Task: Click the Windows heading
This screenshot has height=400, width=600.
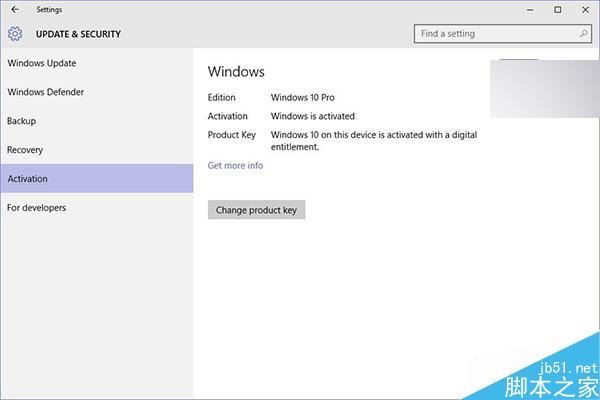Action: click(236, 72)
